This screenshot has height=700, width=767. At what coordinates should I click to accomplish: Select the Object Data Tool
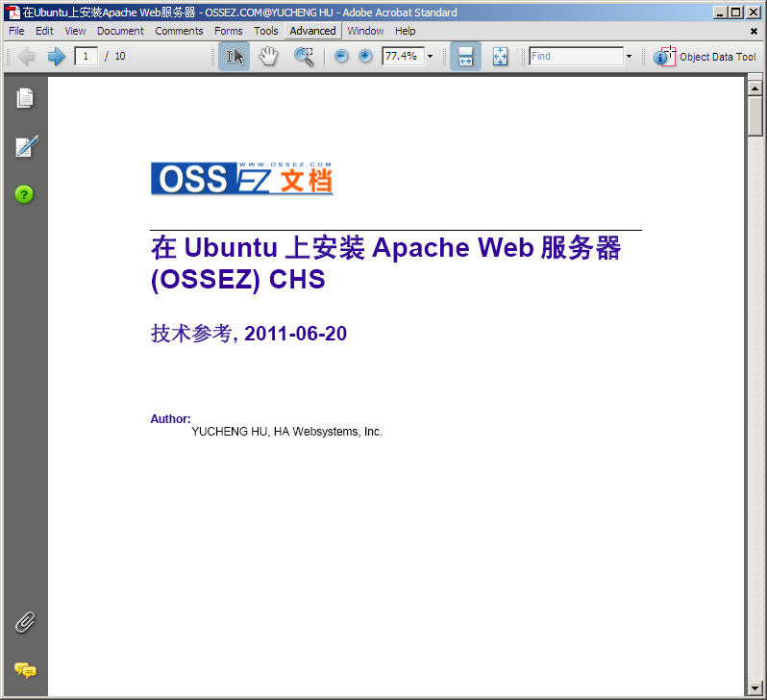[705, 57]
